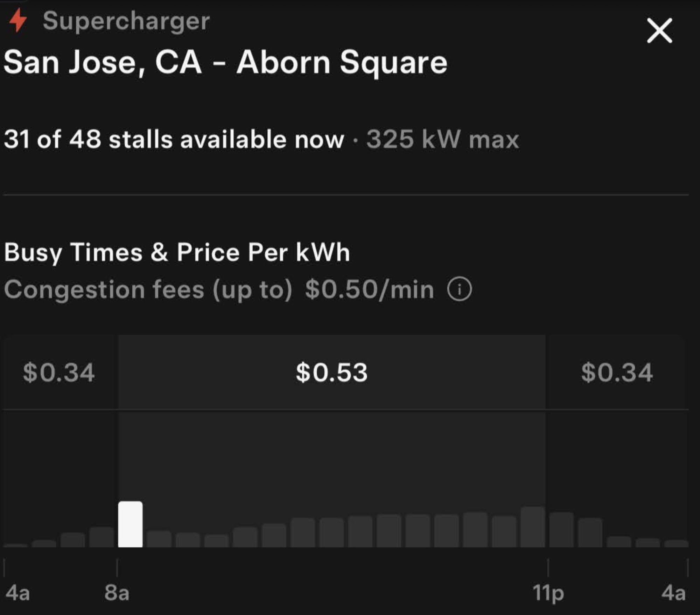Click the 4a label ending the timeline
The height and width of the screenshot is (615, 700).
[673, 593]
